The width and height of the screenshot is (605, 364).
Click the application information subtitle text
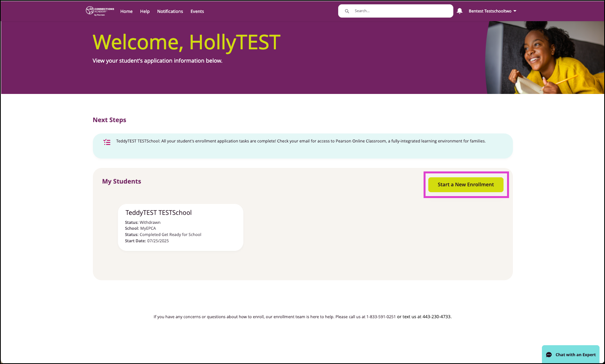coord(158,61)
